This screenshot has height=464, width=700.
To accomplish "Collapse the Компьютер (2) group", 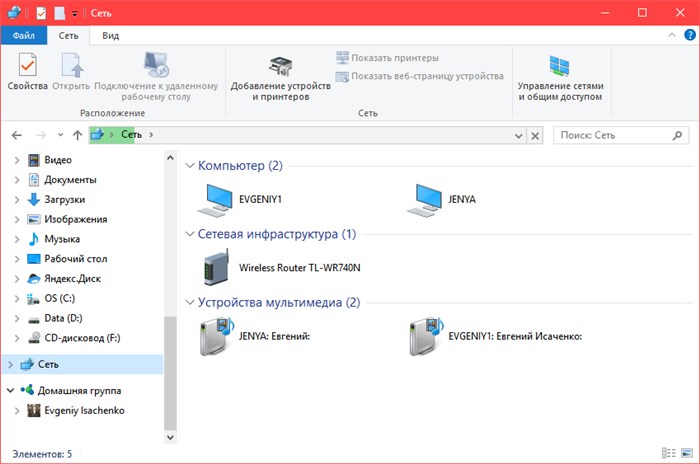I will tap(189, 166).
